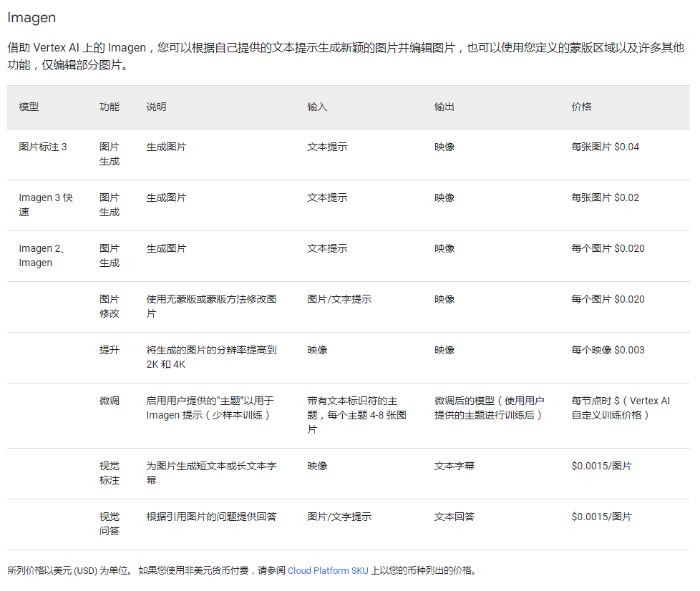Click the 图片标注 3 model cell
Viewport: 700px width, 591px height.
[x=43, y=147]
